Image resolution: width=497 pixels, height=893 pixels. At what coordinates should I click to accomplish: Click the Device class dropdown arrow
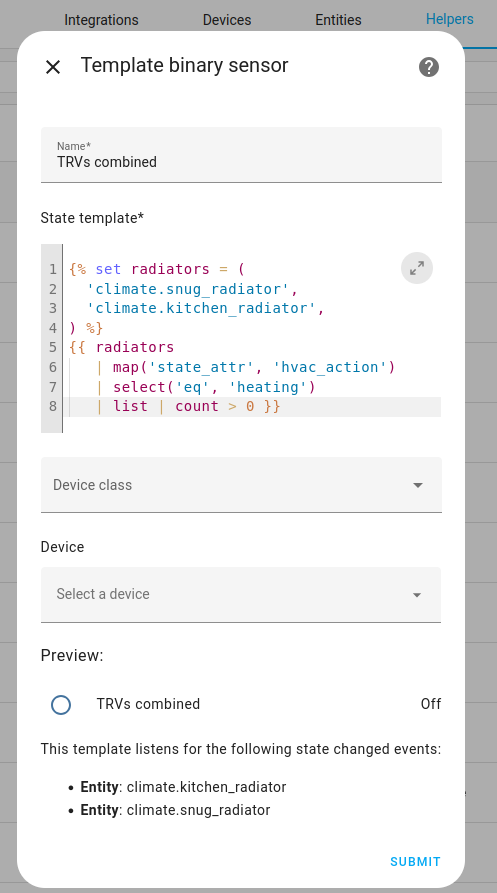[418, 485]
